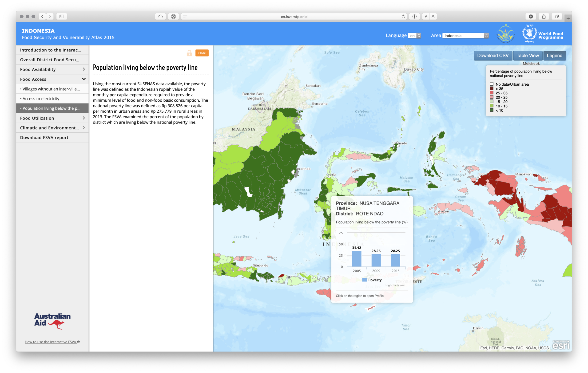Expand Climatic and Environment section arrow
This screenshot has width=588, height=373.
coord(84,128)
